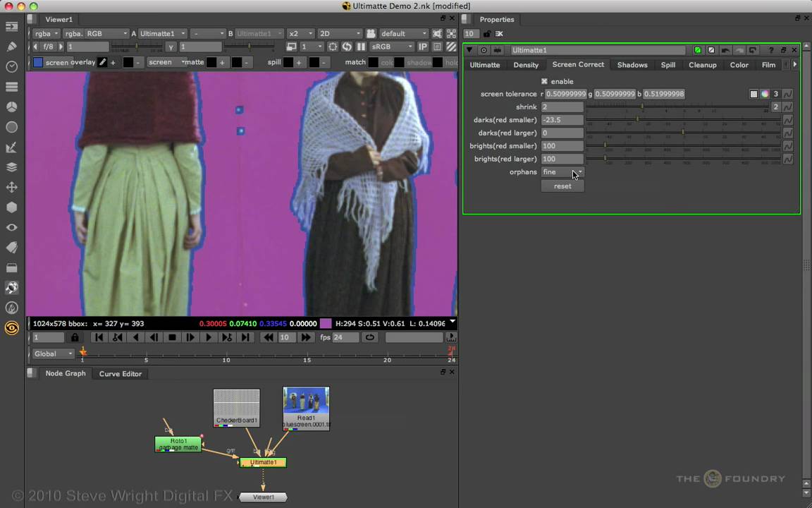The width and height of the screenshot is (812, 508).
Task: Open the default camera dropdown
Action: 404,33
